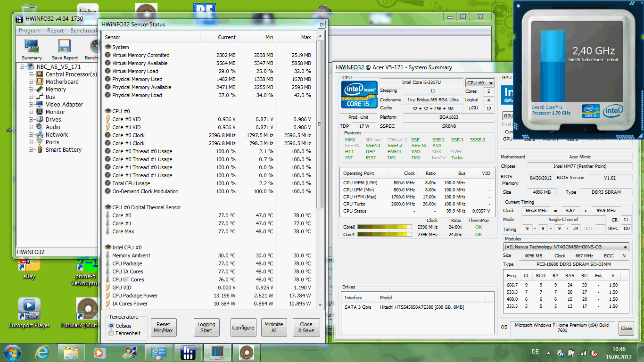Launch Internet Explorer from the taskbar
The height and width of the screenshot is (362, 644).
(42, 353)
